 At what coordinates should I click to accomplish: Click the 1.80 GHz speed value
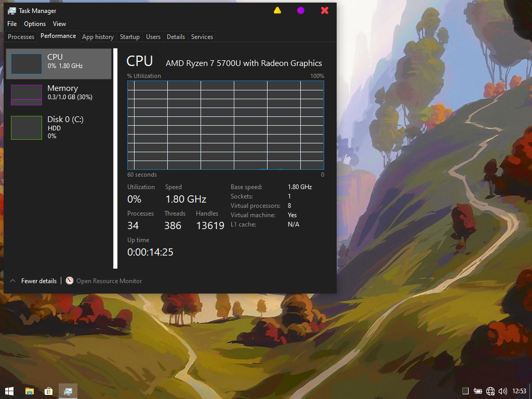[x=185, y=199]
